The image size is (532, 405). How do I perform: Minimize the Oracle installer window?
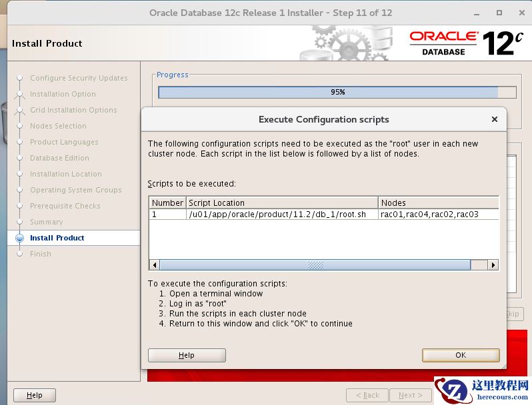477,13
